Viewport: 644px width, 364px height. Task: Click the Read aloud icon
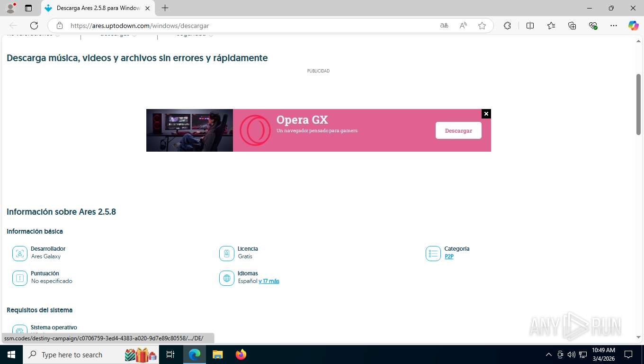463,26
